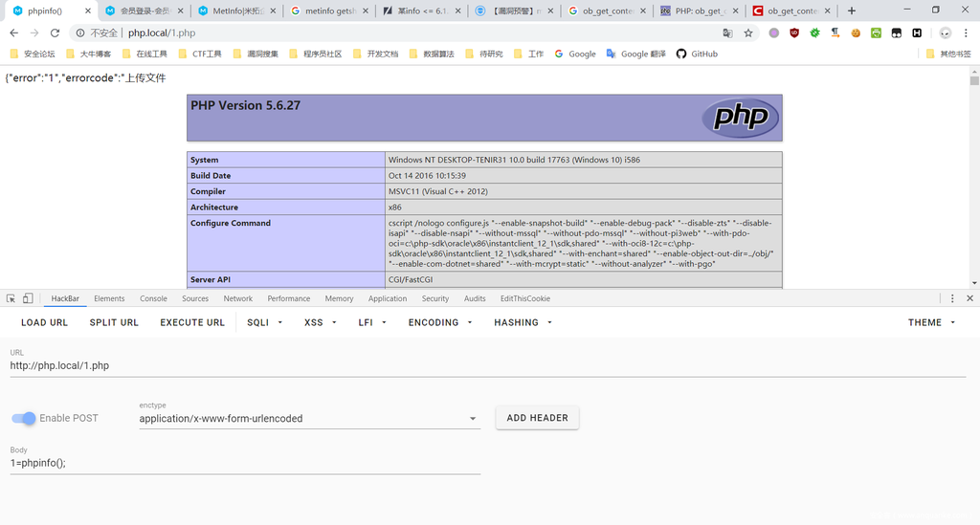Open the GitHub bookmark

pyautogui.click(x=697, y=54)
